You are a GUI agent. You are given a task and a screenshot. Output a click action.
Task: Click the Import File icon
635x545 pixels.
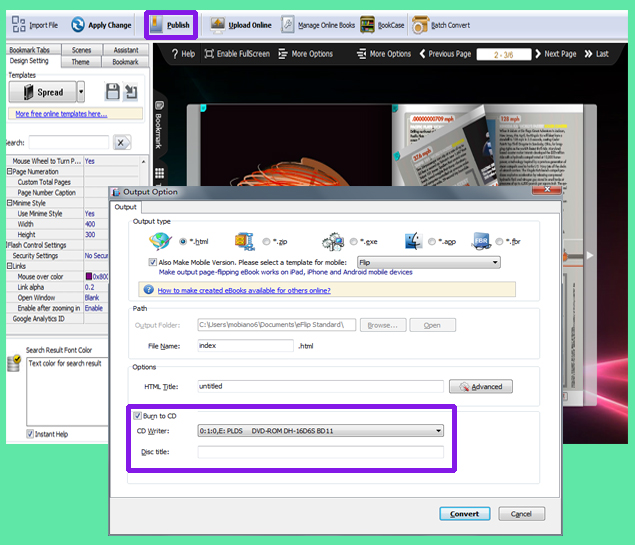click(19, 24)
